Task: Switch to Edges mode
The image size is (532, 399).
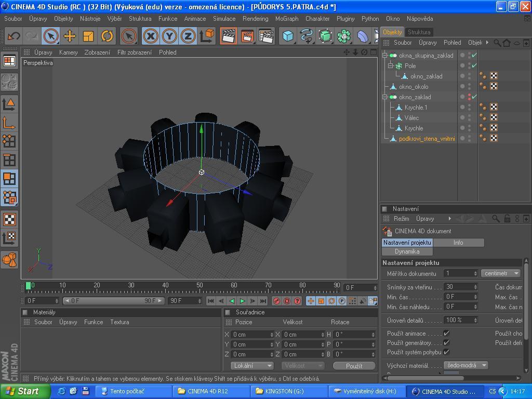Action: (9, 160)
